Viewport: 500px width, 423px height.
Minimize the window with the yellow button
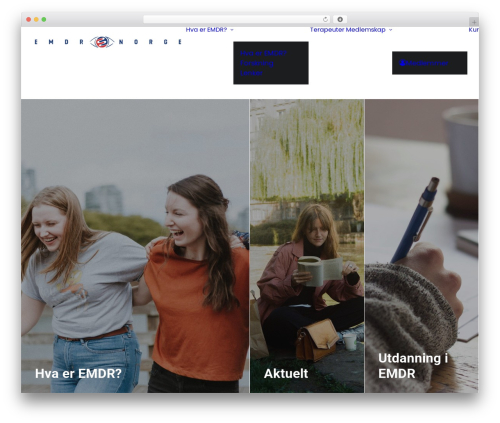click(36, 20)
